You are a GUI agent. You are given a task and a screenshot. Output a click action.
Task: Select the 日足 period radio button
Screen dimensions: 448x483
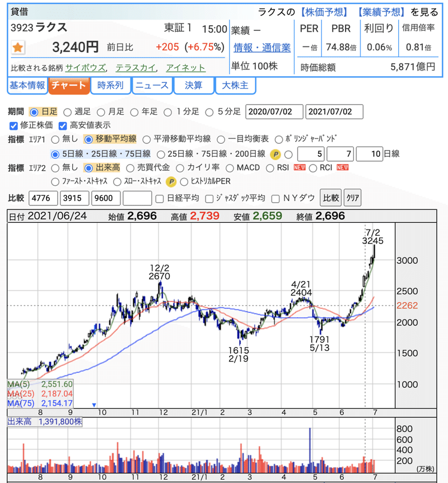[x=34, y=112]
